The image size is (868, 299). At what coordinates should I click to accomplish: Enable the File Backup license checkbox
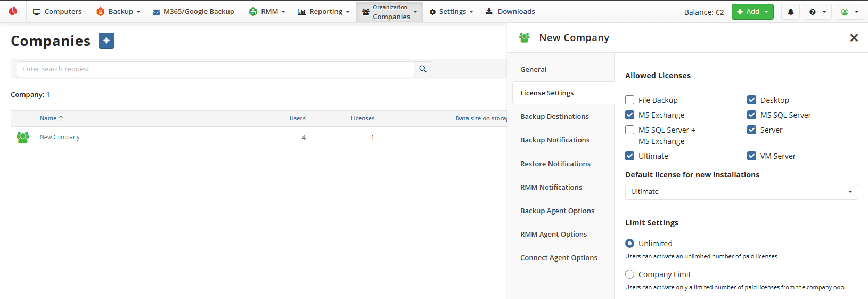pos(629,100)
